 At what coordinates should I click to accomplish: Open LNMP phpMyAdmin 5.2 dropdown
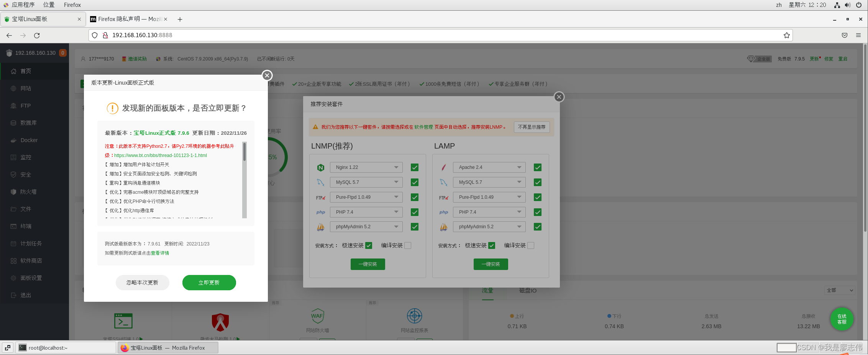366,227
